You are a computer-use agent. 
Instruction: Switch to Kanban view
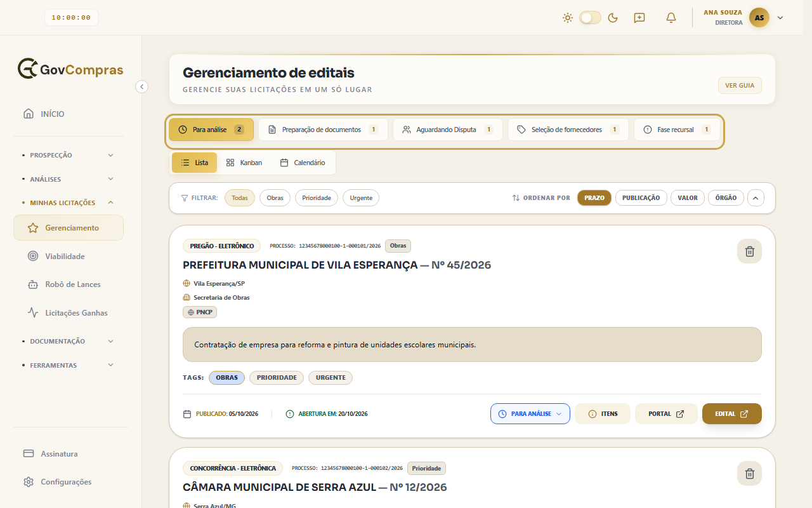[x=244, y=163]
